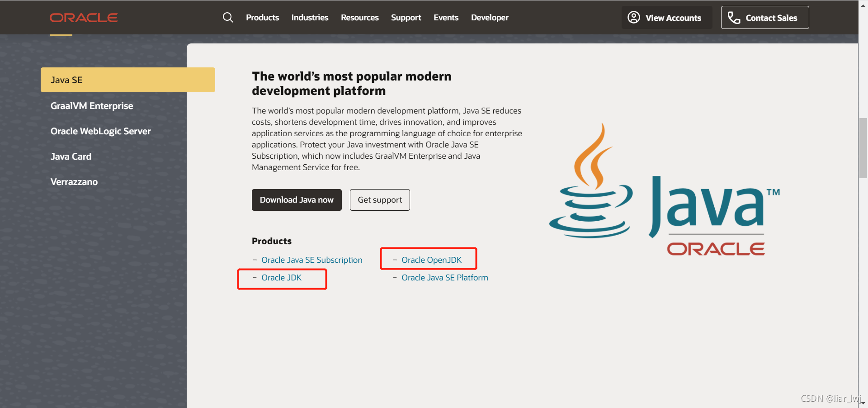Click the Get support button
Image resolution: width=868 pixels, height=408 pixels.
click(380, 200)
